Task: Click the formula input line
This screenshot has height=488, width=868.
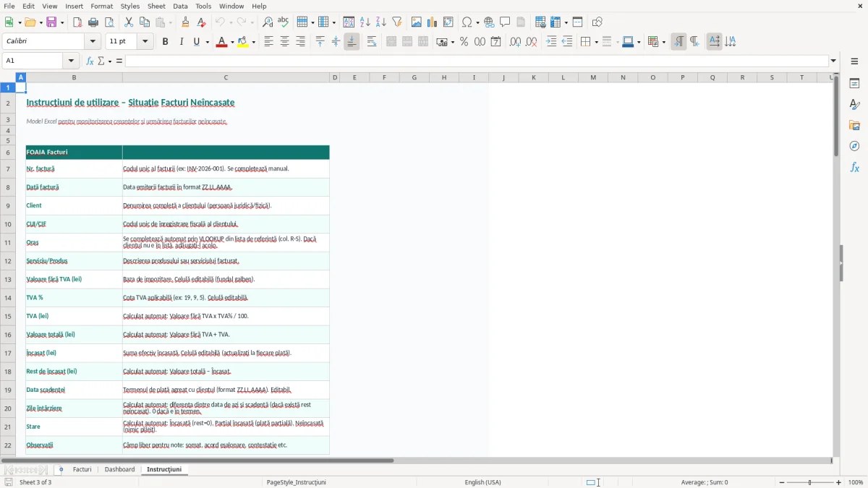Action: [477, 61]
